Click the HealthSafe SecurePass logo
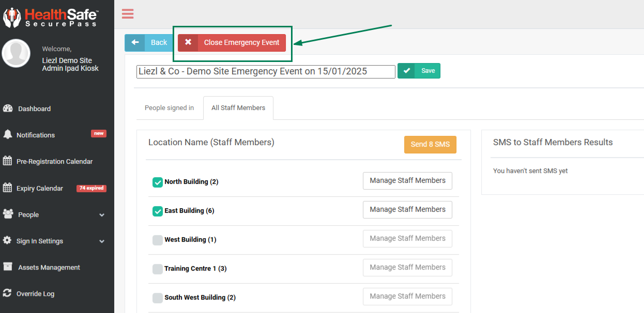644x313 pixels. click(x=51, y=17)
